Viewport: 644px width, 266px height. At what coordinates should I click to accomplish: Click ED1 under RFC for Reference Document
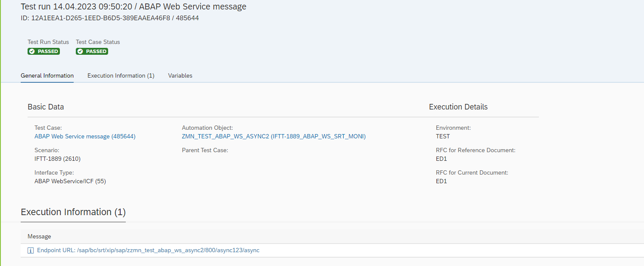[x=441, y=159]
